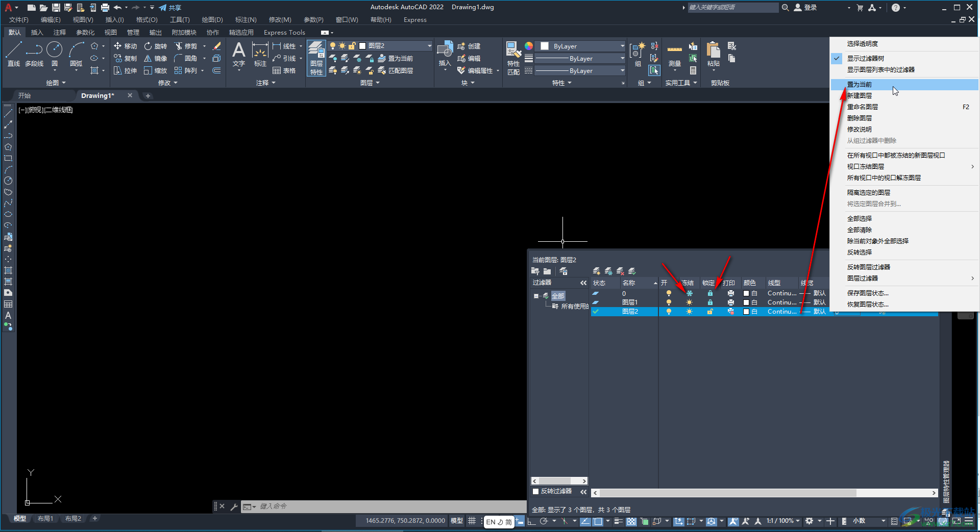The image size is (980, 532).
Task: Choose 删除图层 in the context menu
Action: click(904, 118)
